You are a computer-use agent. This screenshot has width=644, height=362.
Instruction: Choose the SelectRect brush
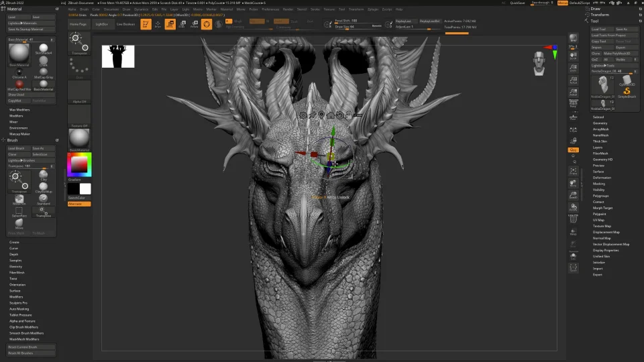[x=19, y=212]
